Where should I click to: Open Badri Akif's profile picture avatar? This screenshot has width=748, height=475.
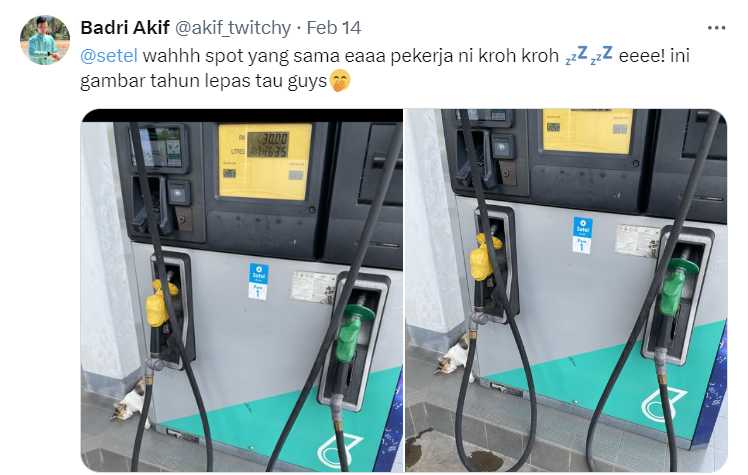[45, 40]
